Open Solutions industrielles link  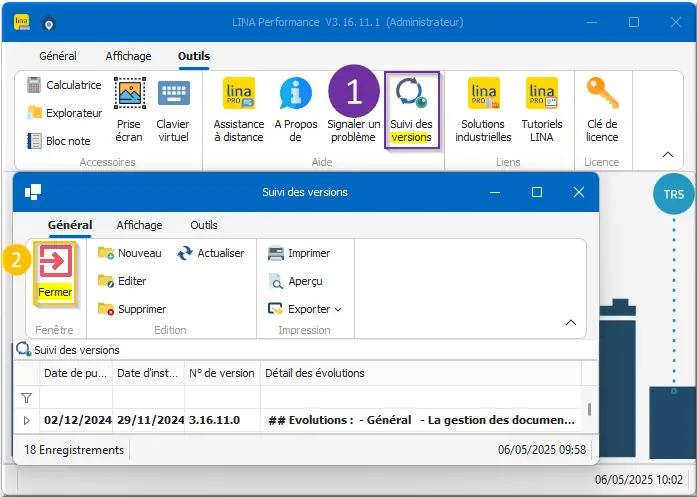483,110
